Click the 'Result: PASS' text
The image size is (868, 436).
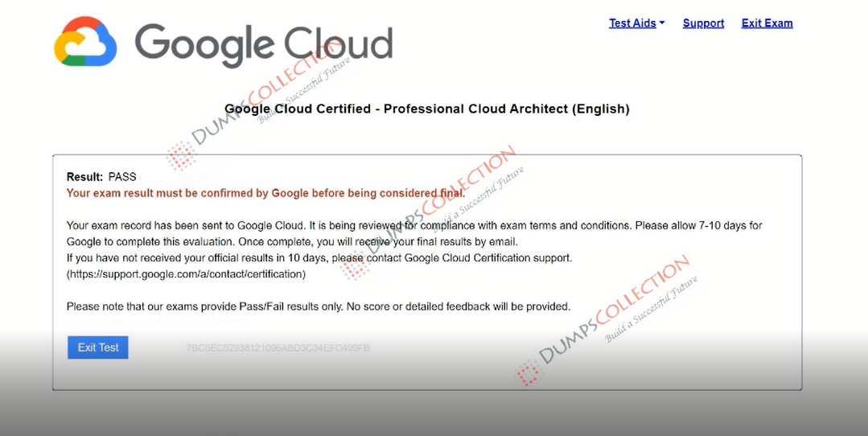[x=101, y=177]
